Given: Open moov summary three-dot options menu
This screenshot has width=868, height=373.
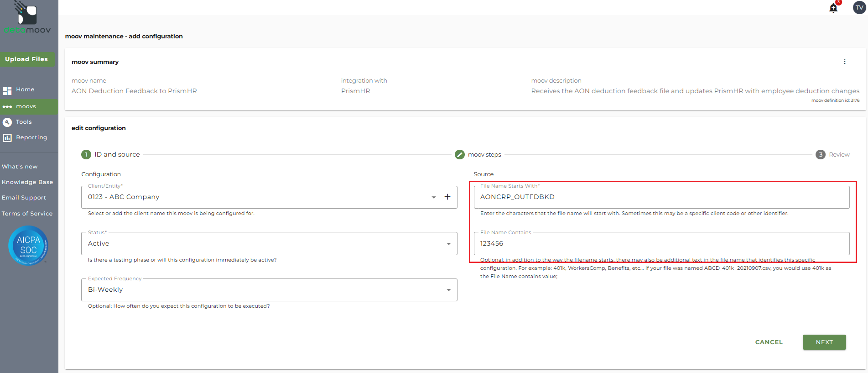Looking at the screenshot, I should click(x=844, y=62).
